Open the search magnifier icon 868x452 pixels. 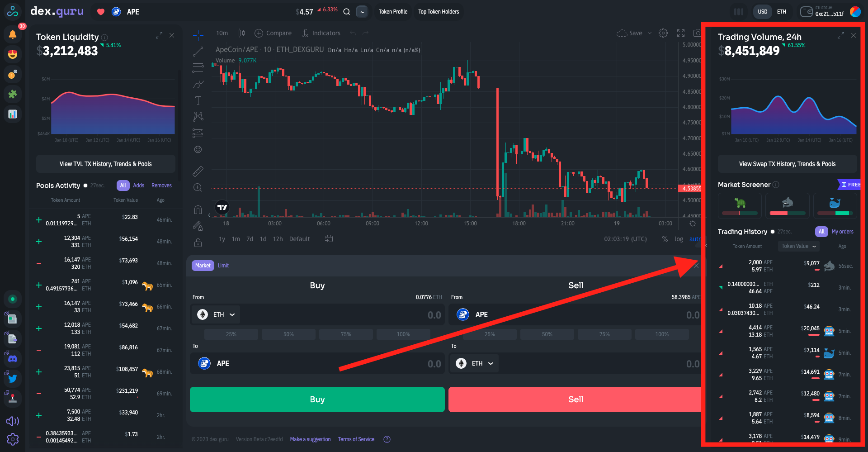(347, 12)
